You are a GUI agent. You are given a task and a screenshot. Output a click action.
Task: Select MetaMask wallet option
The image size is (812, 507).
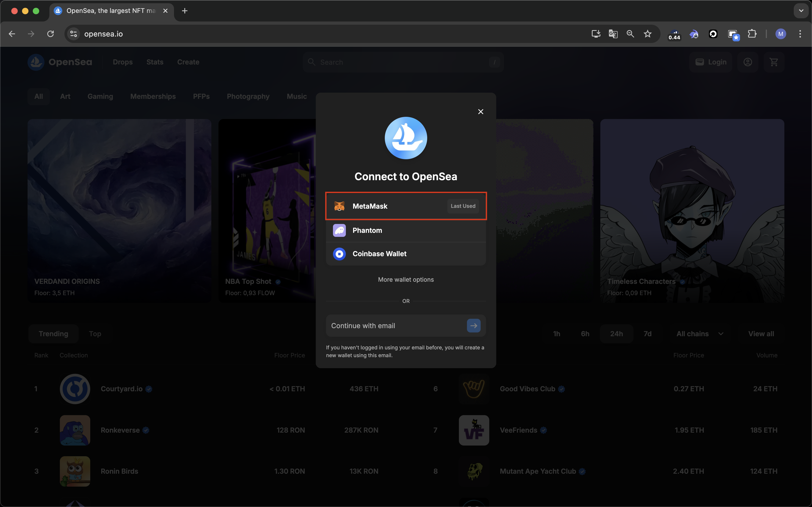[x=406, y=206]
